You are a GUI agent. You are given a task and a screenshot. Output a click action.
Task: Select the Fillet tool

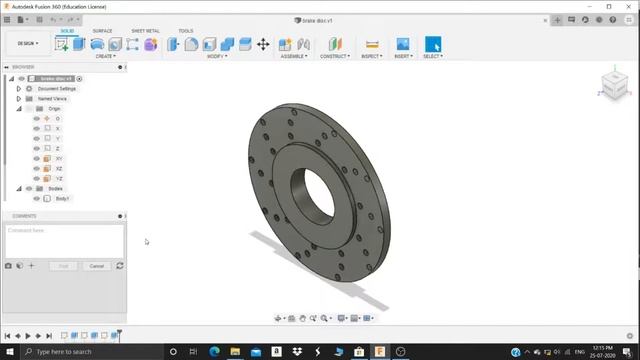click(x=191, y=44)
